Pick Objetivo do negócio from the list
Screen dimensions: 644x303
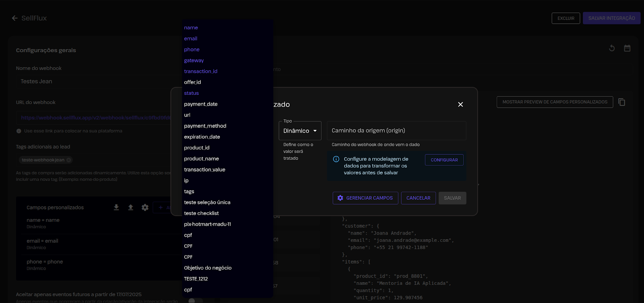208,268
